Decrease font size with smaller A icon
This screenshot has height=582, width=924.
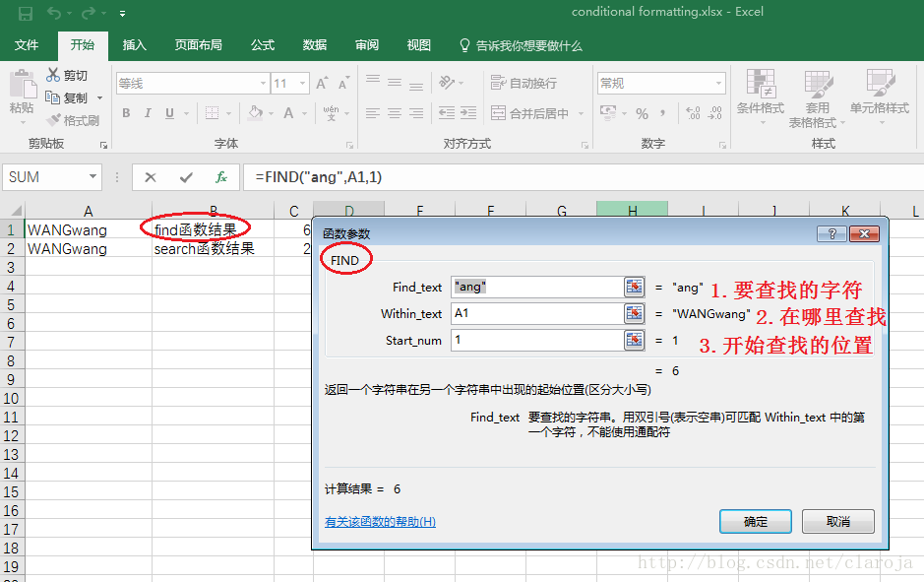tap(344, 84)
